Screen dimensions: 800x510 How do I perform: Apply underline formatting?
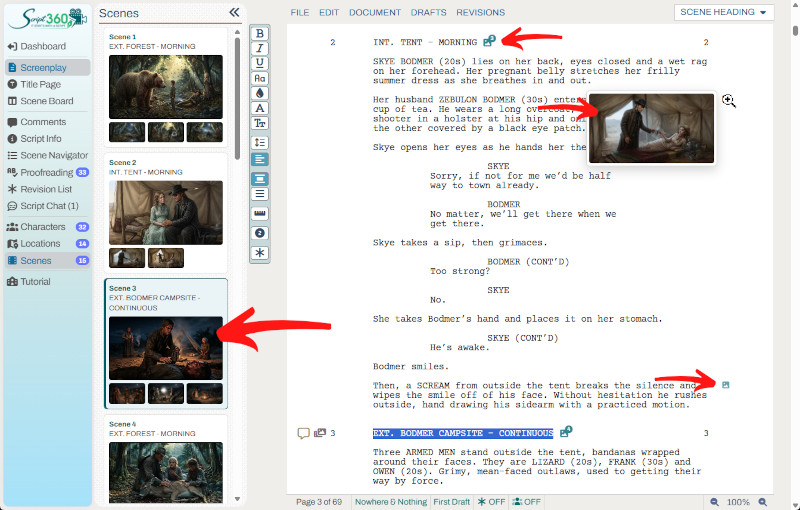pos(260,63)
